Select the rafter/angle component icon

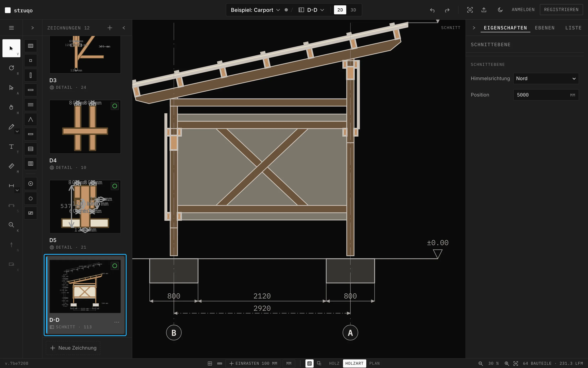tap(31, 120)
